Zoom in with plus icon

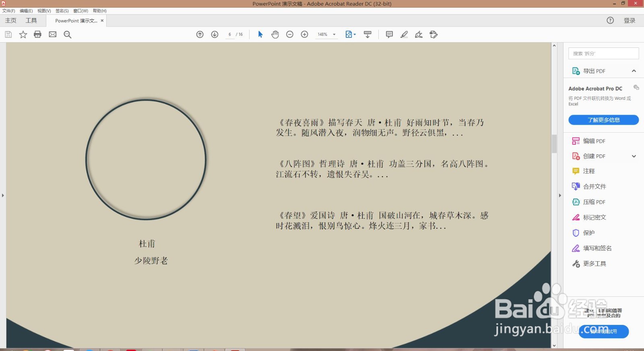[305, 35]
